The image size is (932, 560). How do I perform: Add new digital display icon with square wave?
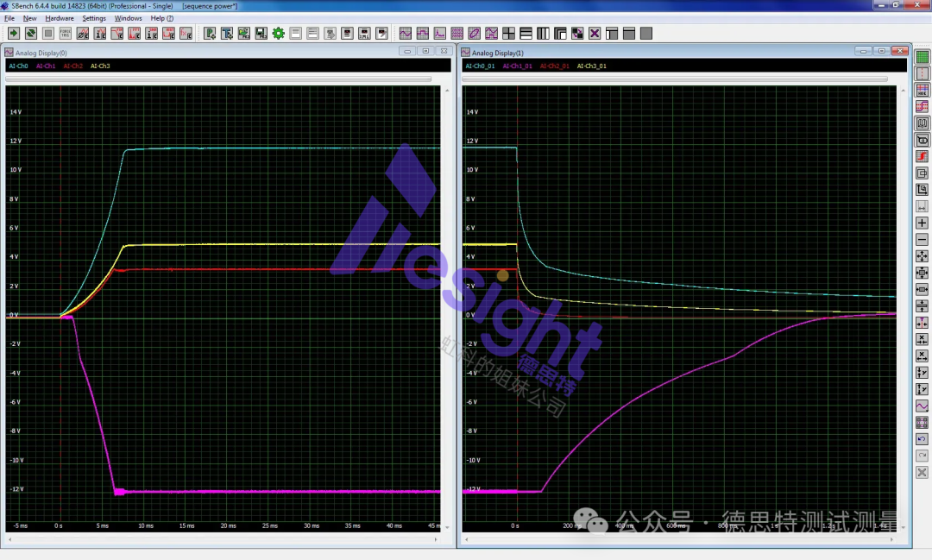[423, 34]
